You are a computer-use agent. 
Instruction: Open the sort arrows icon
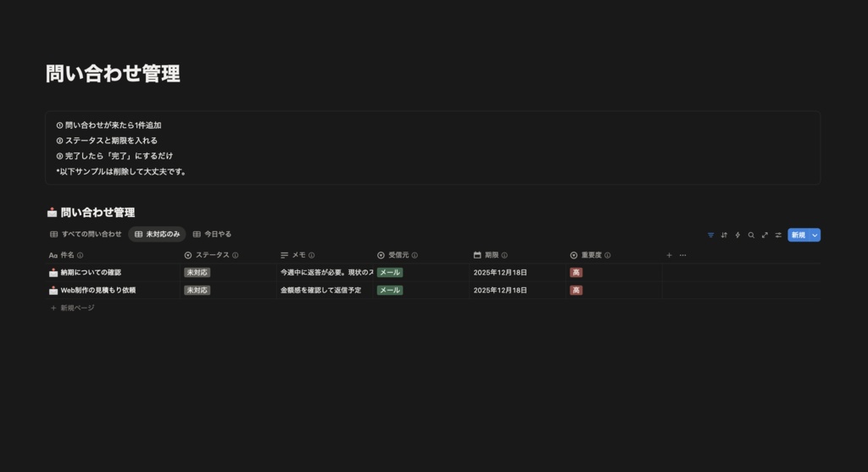click(x=724, y=236)
